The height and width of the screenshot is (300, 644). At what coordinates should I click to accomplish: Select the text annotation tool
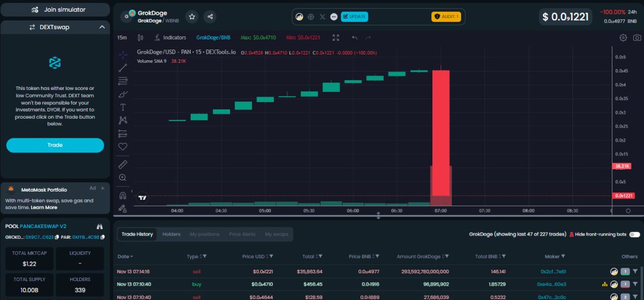(x=123, y=107)
